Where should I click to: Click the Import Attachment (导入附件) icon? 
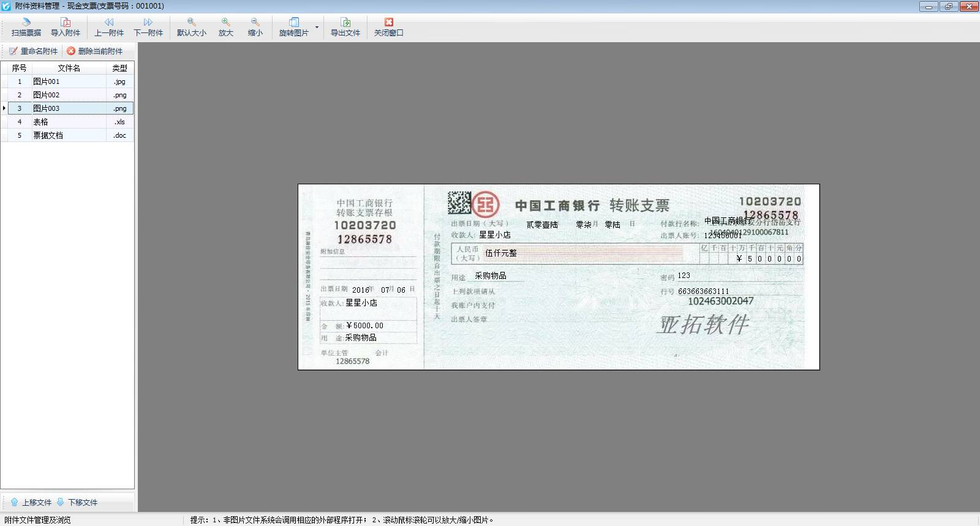[66, 27]
